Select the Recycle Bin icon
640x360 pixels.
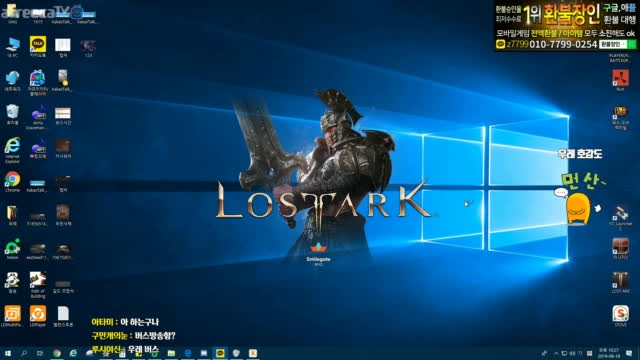tap(12, 114)
